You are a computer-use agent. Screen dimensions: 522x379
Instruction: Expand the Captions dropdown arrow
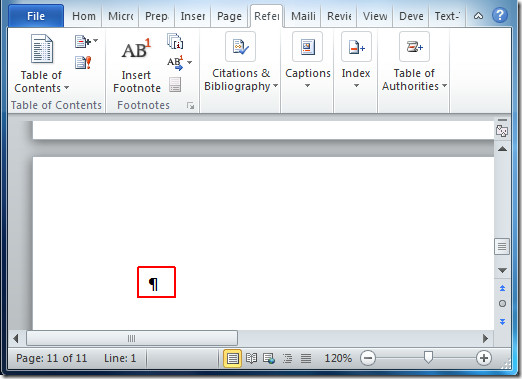(307, 86)
